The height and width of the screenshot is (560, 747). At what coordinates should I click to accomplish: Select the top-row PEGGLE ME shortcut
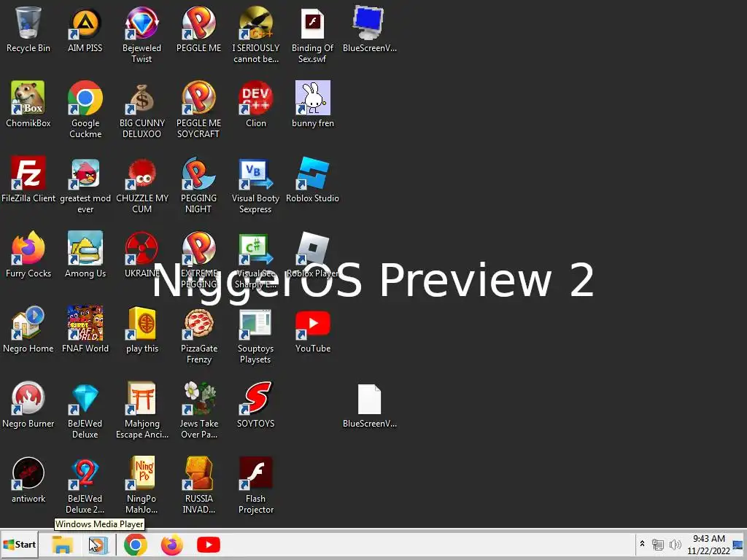(x=198, y=29)
